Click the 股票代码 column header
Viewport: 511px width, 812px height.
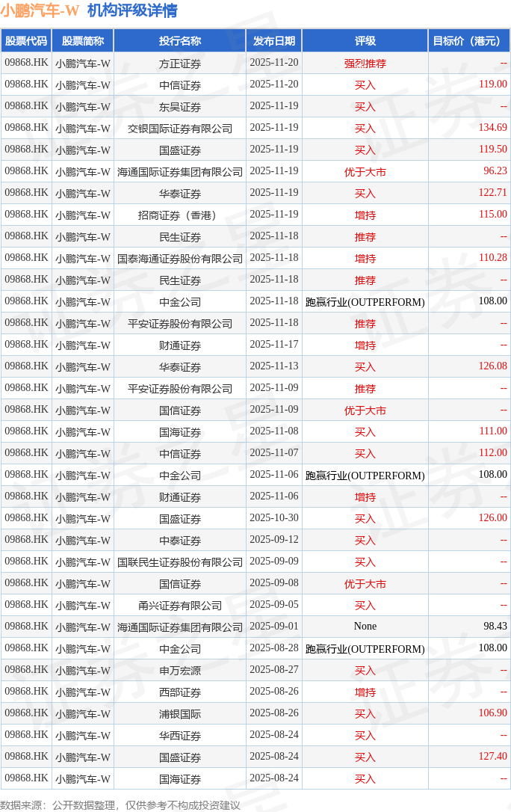26,41
